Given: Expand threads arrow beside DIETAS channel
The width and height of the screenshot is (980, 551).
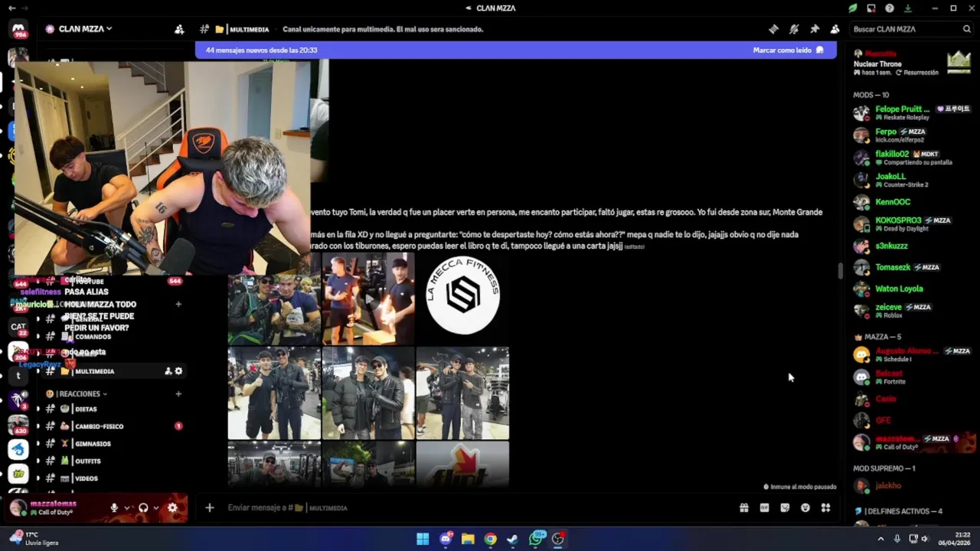Looking at the screenshot, I should click(x=38, y=409).
